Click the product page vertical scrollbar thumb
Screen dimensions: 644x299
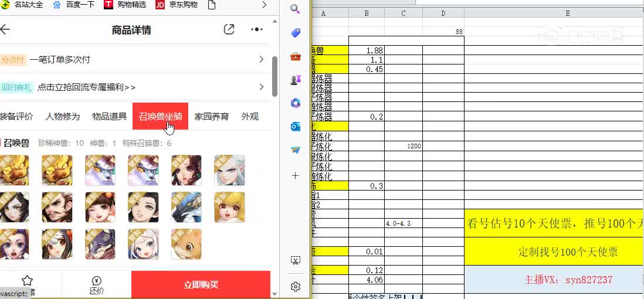274,76
